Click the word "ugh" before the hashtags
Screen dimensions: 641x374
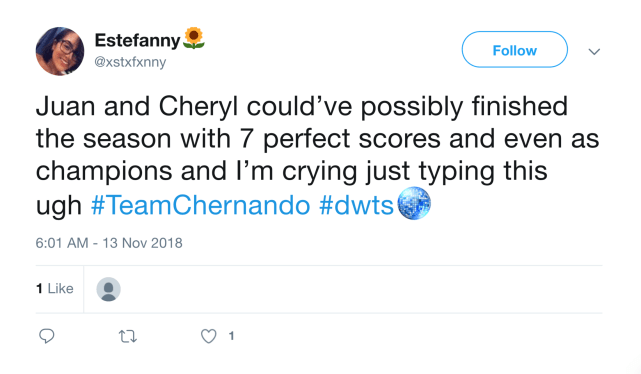[x=59, y=206]
